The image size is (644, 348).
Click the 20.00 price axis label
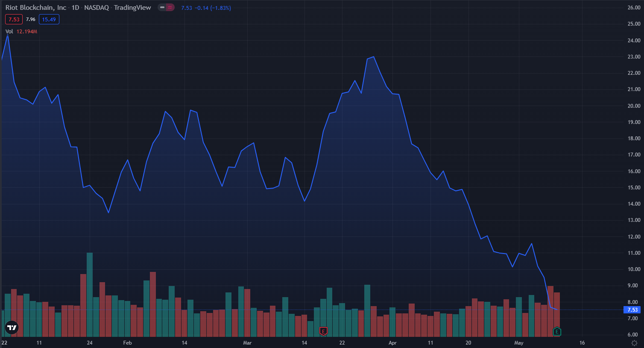coord(634,106)
